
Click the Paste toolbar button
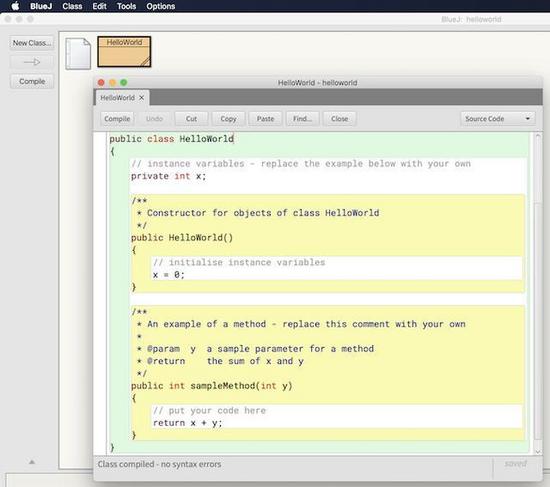[x=266, y=119]
